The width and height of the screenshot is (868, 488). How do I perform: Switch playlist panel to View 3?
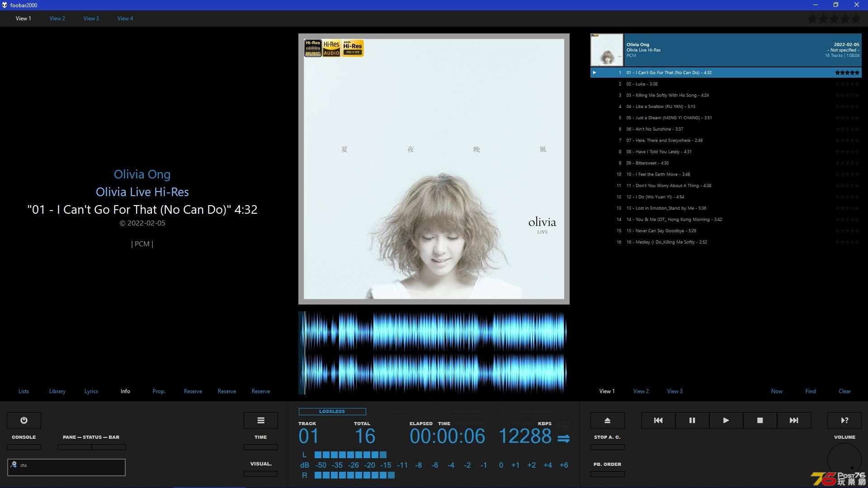(x=675, y=391)
